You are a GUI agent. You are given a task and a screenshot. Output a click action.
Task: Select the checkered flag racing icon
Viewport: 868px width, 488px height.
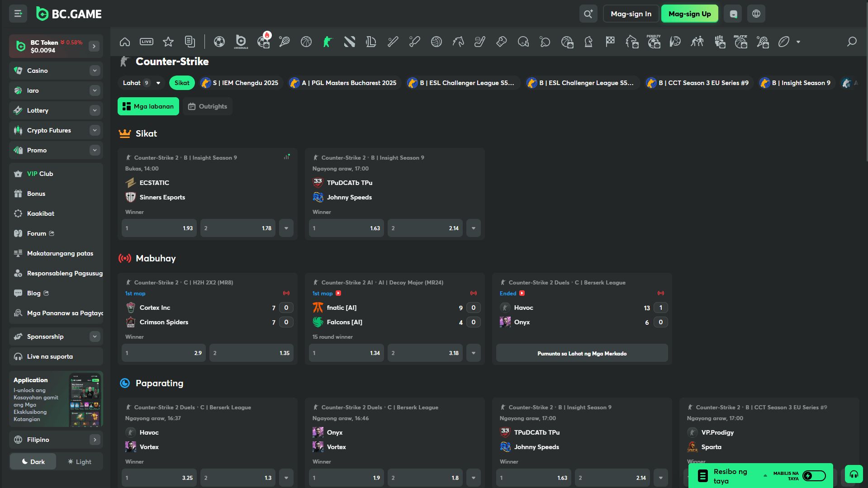pos(610,42)
